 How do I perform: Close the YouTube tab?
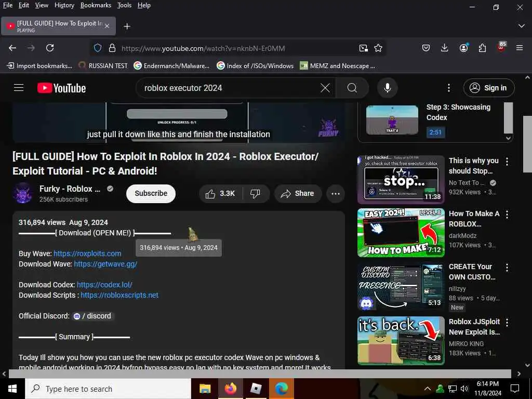[107, 26]
